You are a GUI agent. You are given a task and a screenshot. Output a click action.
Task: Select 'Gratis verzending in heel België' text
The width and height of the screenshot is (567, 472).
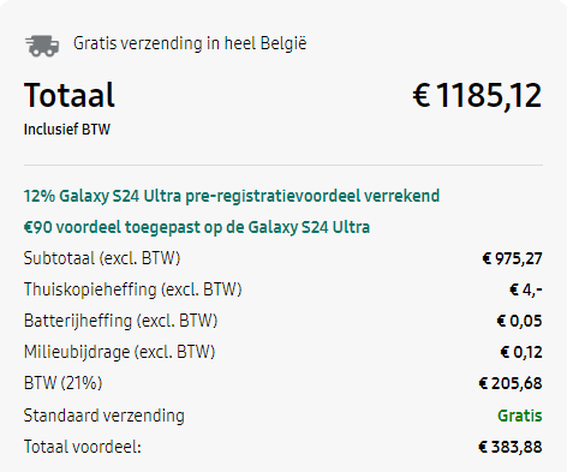coord(190,44)
